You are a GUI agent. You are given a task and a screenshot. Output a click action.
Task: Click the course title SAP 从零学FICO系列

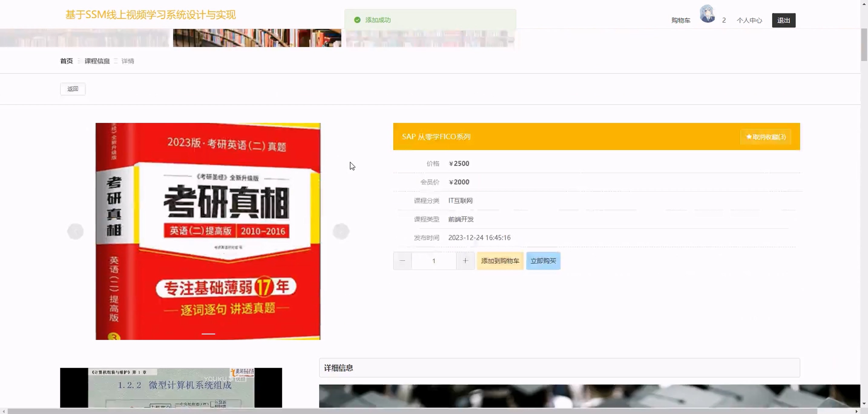436,137
